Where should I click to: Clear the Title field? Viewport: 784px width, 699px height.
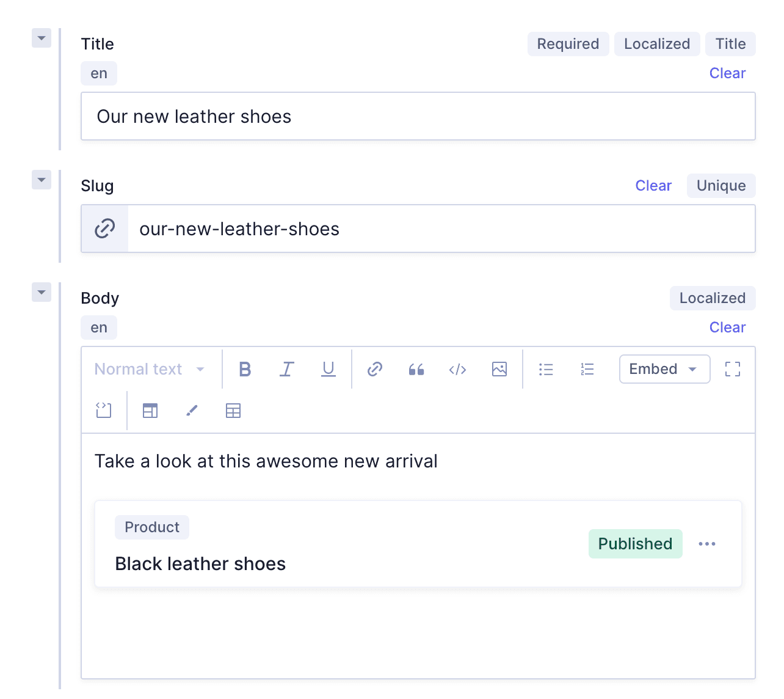point(727,73)
